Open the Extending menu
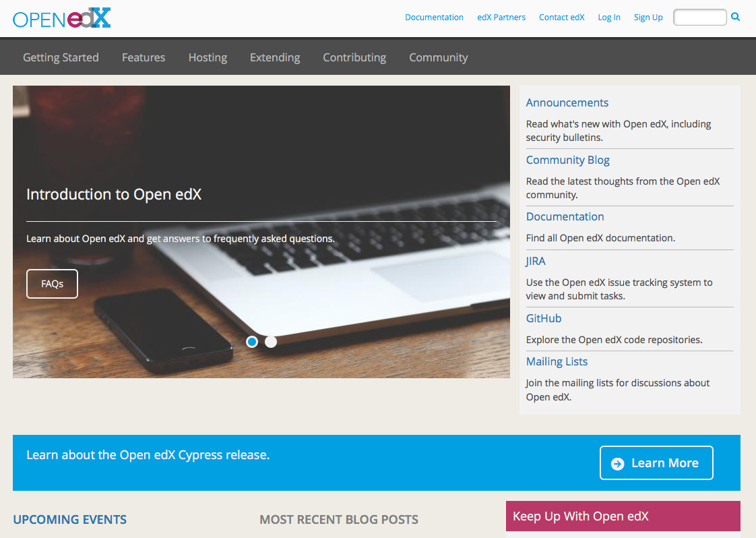Screen dimensions: 756x538 (275, 57)
